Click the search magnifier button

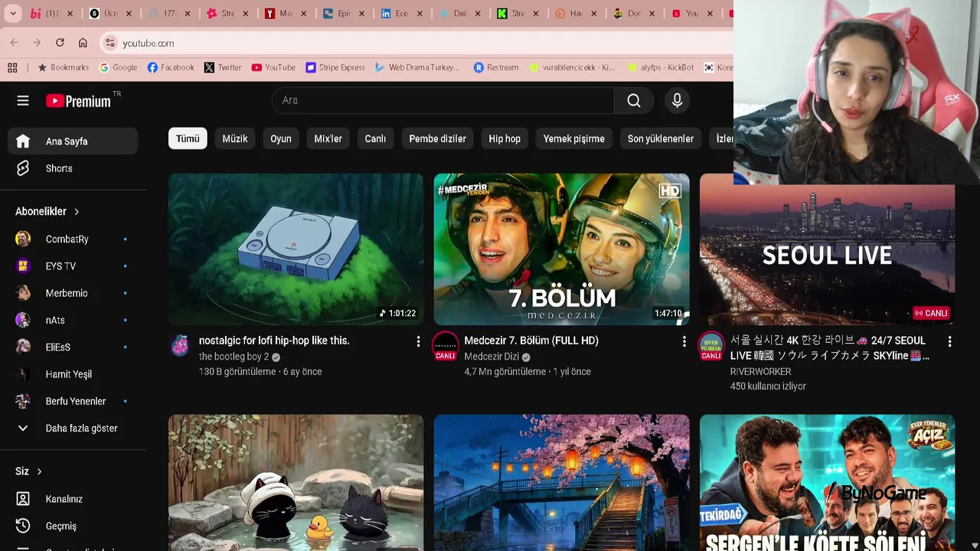click(x=633, y=100)
